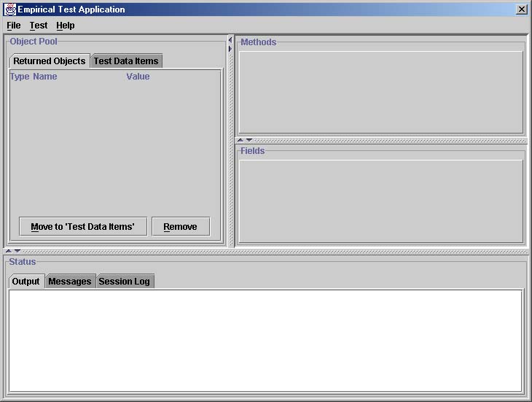532x402 pixels.
Task: Click right arrow on the vertical divider
Action: [230, 49]
